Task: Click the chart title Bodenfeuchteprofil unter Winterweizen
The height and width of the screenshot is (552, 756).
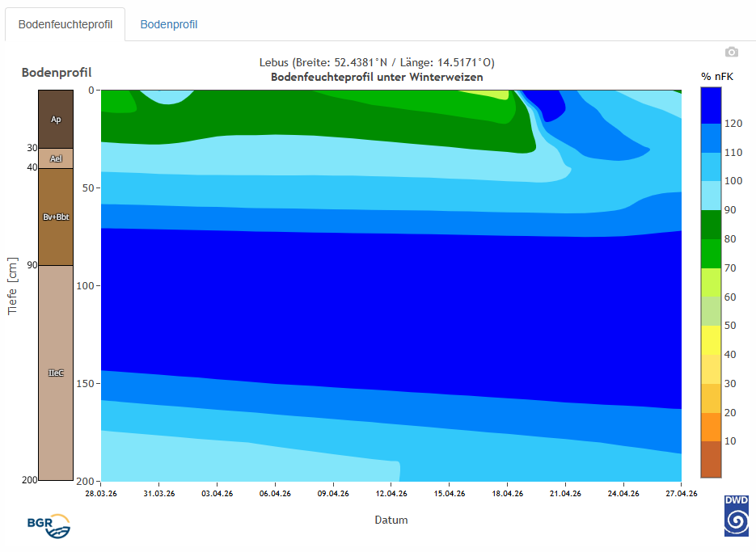Action: (x=376, y=78)
